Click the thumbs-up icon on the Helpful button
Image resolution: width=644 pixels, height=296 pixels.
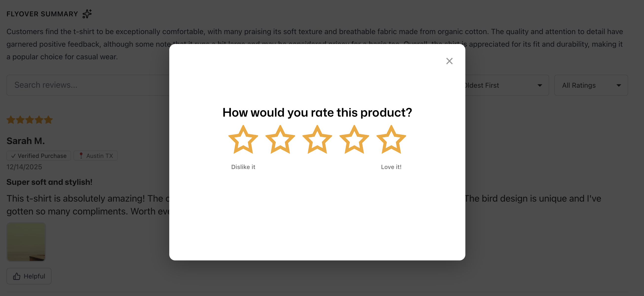coord(17,276)
